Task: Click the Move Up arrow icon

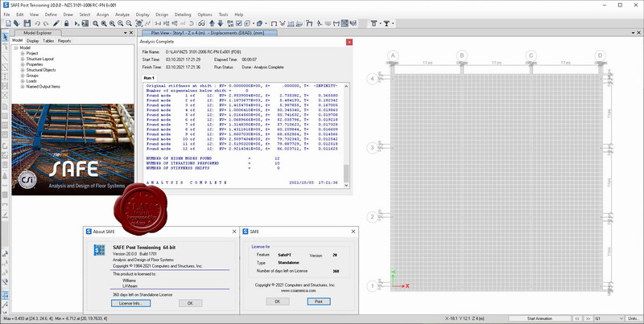Action: (212, 23)
